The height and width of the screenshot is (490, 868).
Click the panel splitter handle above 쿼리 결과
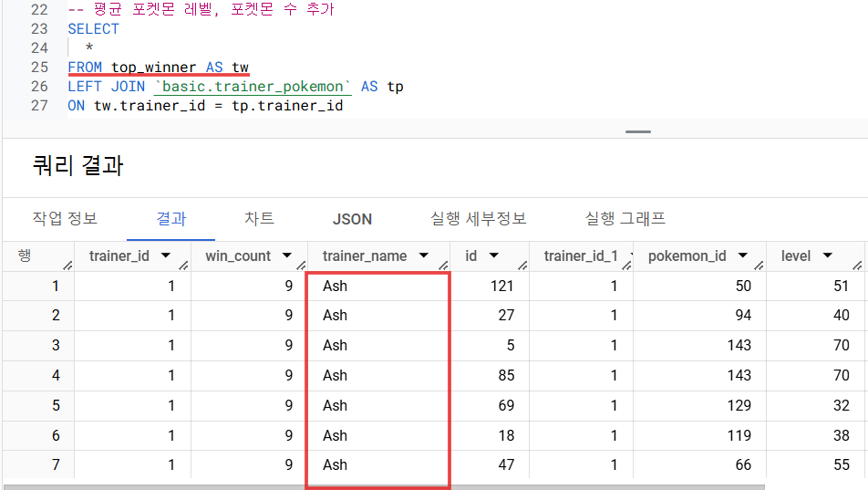638,132
